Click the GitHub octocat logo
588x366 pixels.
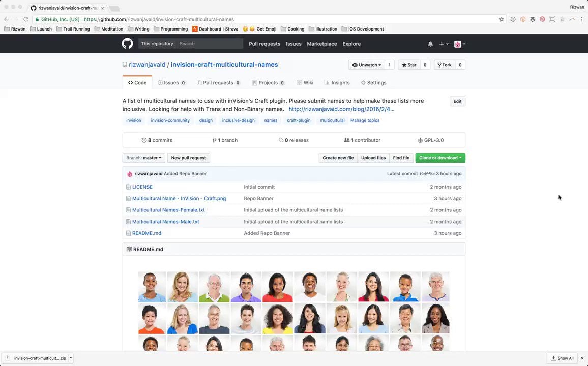coord(128,43)
